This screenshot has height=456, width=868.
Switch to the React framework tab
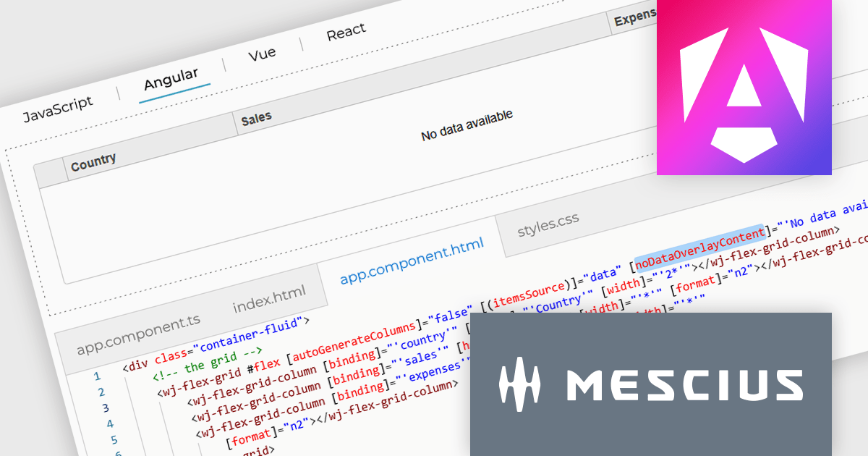click(346, 33)
